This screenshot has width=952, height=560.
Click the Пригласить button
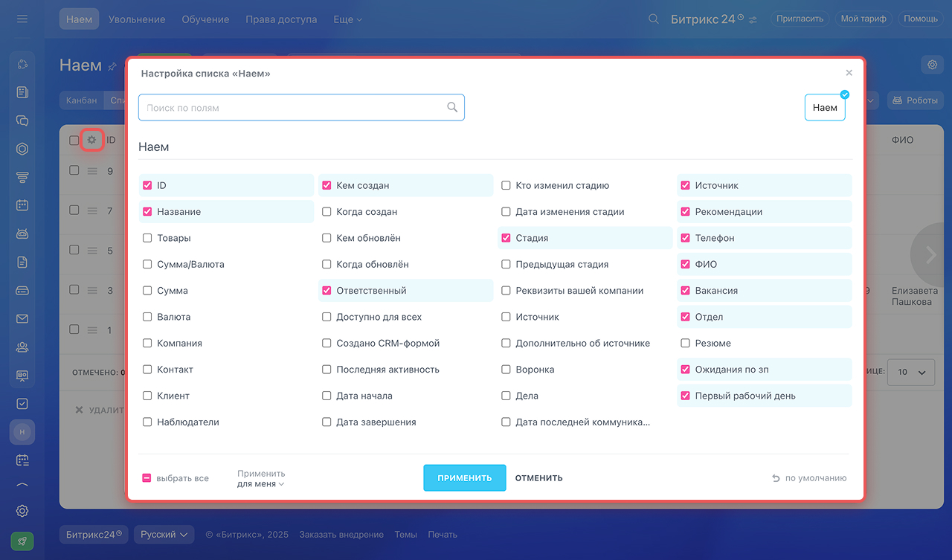(x=800, y=19)
